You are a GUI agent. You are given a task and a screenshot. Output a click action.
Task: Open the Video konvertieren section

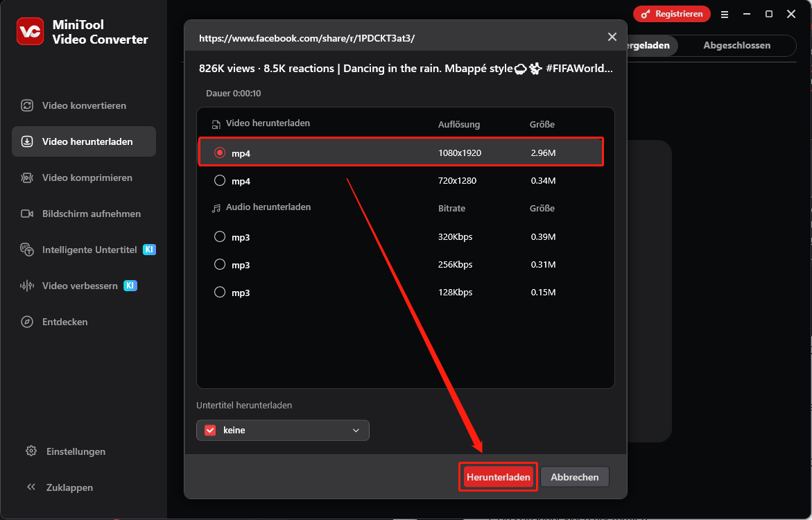tap(84, 105)
